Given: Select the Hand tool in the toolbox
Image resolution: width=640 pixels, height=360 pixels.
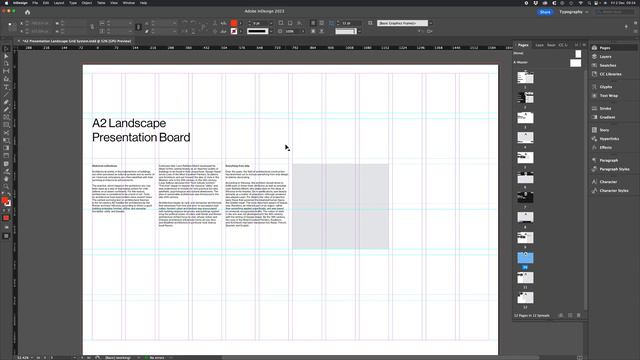Looking at the screenshot, I should coord(6,179).
